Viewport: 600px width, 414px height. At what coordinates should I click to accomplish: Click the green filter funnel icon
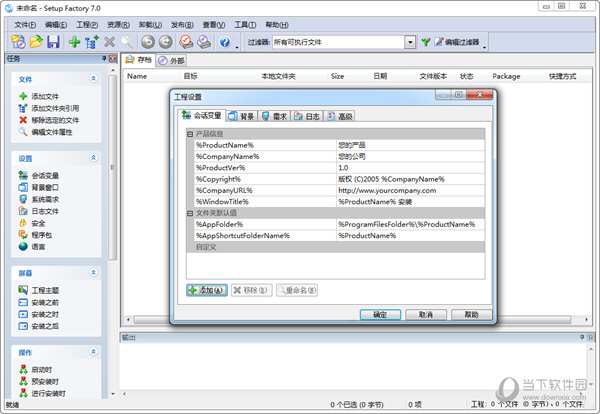tap(426, 42)
